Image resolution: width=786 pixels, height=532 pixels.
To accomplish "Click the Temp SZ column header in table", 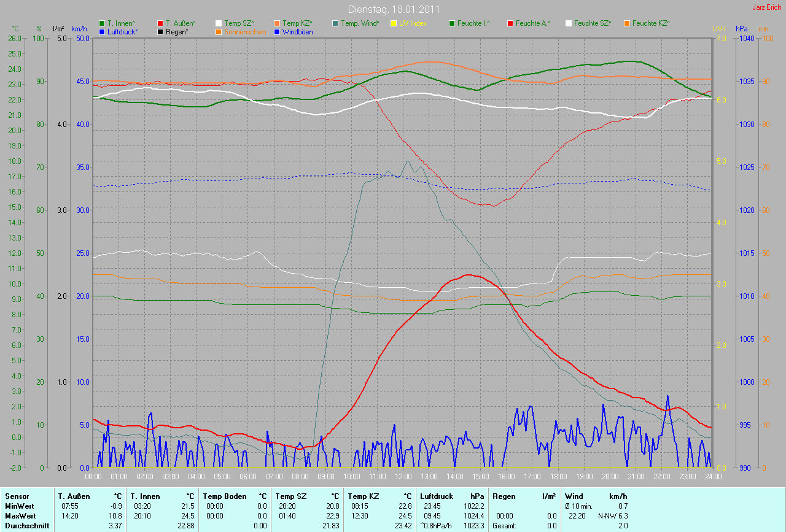I will coord(290,496).
